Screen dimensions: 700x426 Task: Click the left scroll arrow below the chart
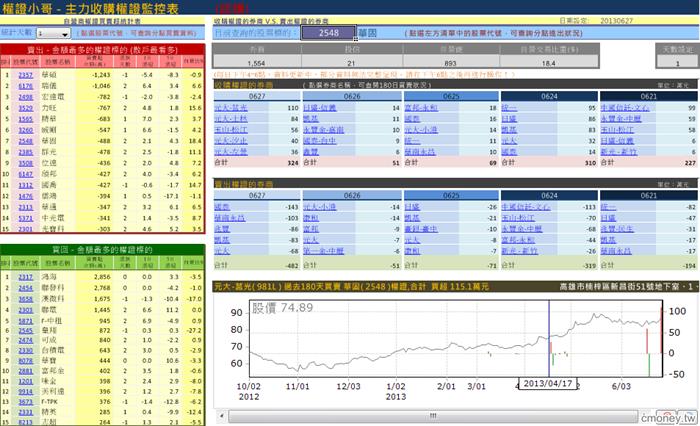point(221,416)
